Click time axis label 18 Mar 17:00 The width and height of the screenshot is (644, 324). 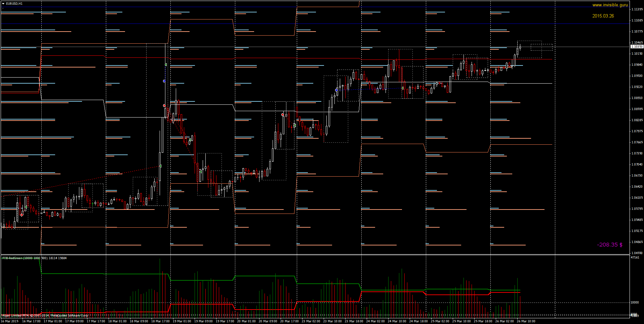(x=160, y=321)
